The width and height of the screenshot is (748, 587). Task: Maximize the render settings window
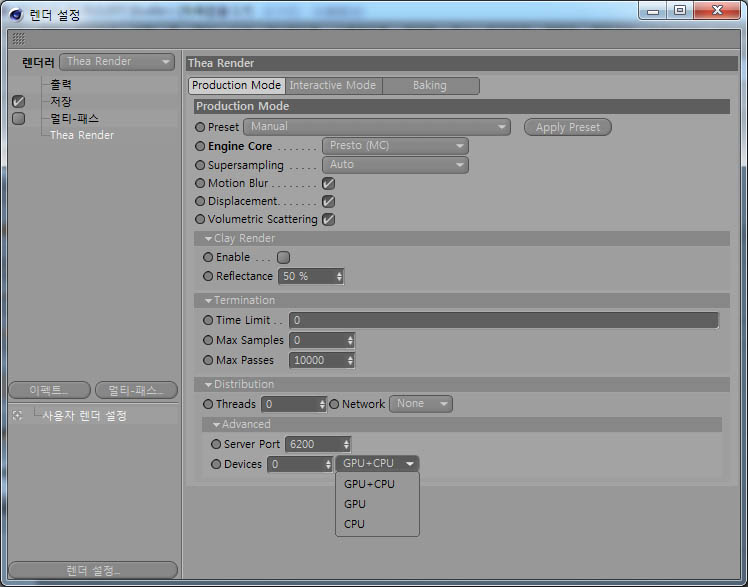tap(680, 10)
